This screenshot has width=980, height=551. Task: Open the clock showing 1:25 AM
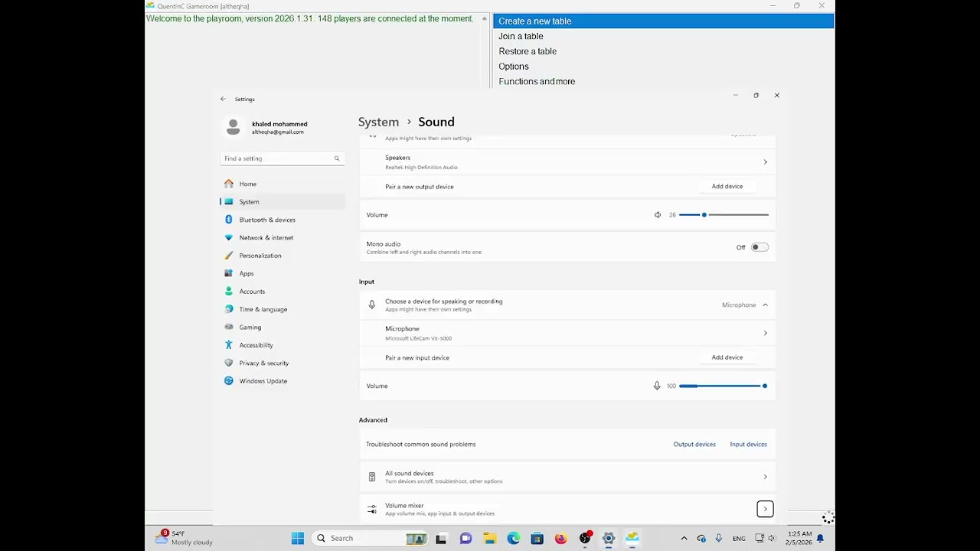(x=799, y=538)
